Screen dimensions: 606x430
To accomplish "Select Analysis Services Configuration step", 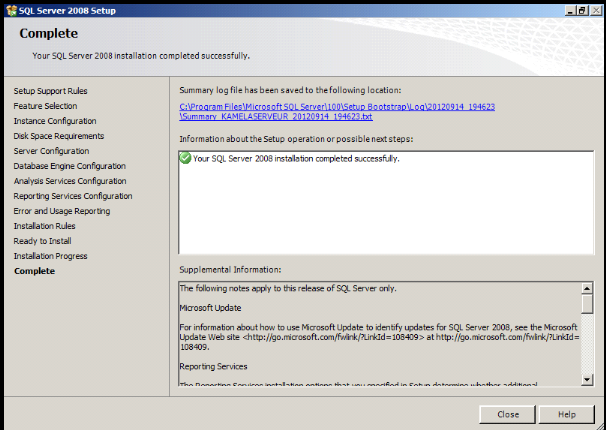I will click(x=70, y=181).
